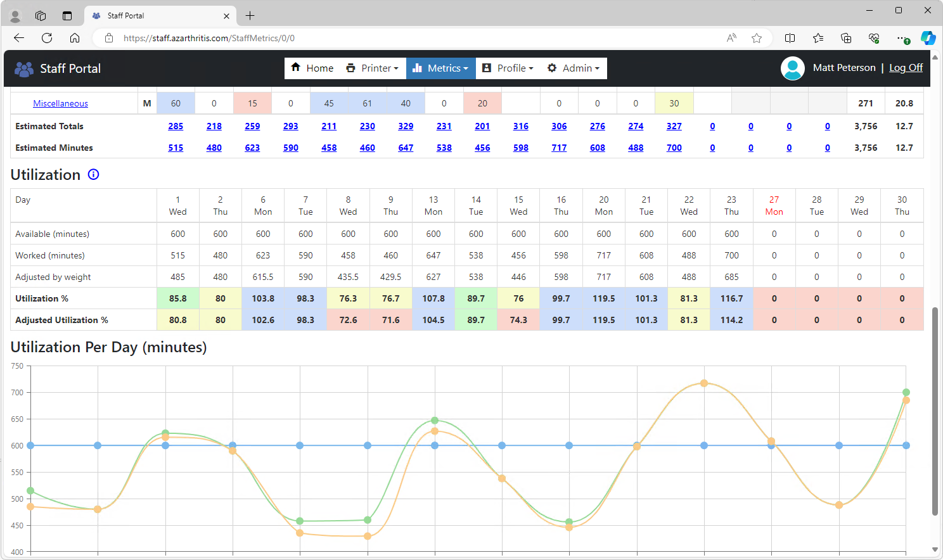
Task: Click Adjusted Utilization % cell 114.2
Action: click(x=731, y=320)
